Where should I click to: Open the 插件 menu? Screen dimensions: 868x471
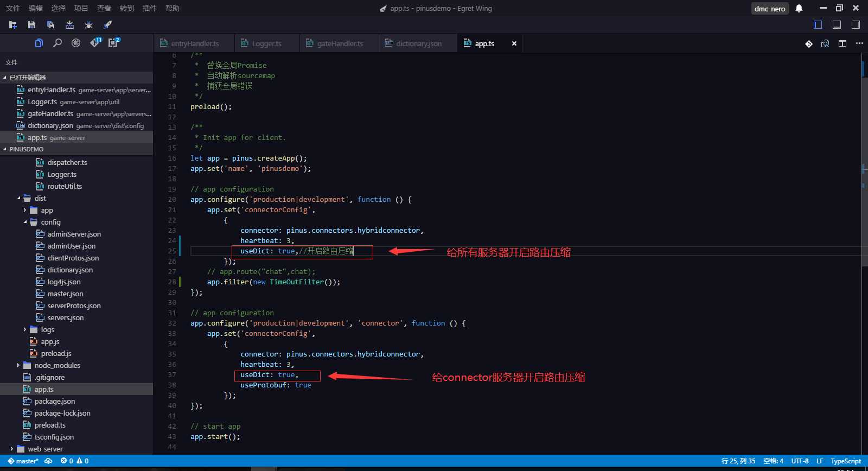pyautogui.click(x=150, y=8)
